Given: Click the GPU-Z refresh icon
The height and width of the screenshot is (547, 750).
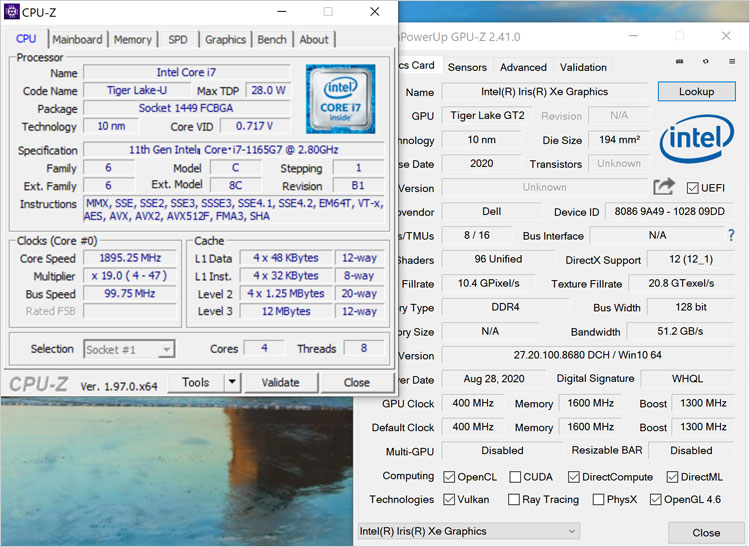Looking at the screenshot, I should point(706,62).
